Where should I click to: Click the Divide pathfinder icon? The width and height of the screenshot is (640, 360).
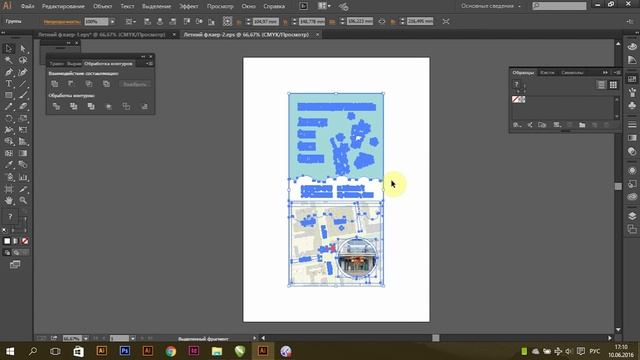click(56, 106)
